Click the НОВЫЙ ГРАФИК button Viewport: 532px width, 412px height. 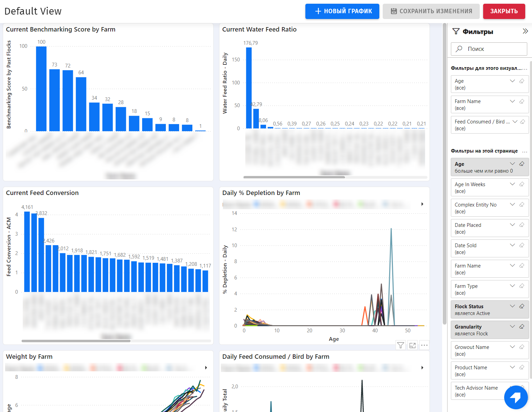(x=342, y=11)
